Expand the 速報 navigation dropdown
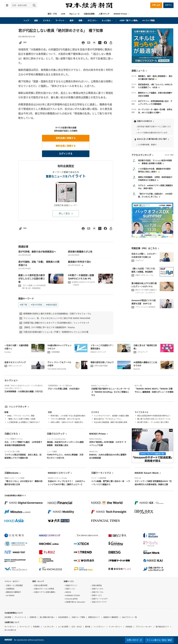178x644 pixels. click(37, 21)
